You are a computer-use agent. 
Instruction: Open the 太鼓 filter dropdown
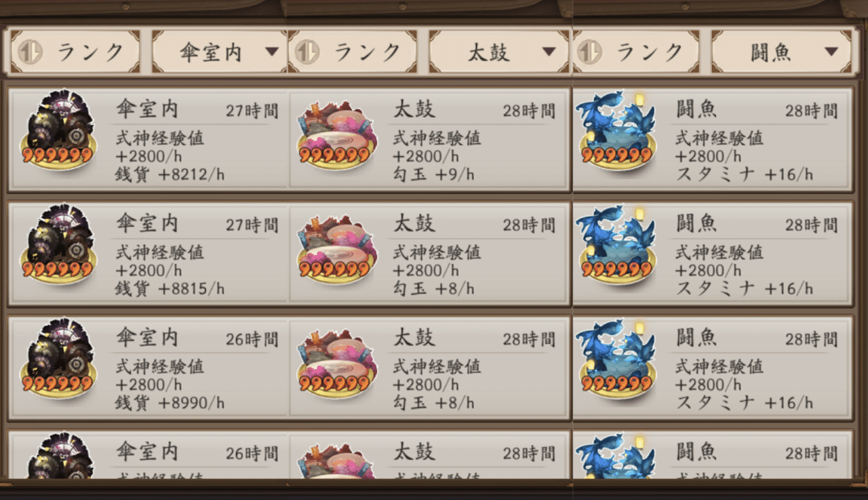[x=499, y=52]
